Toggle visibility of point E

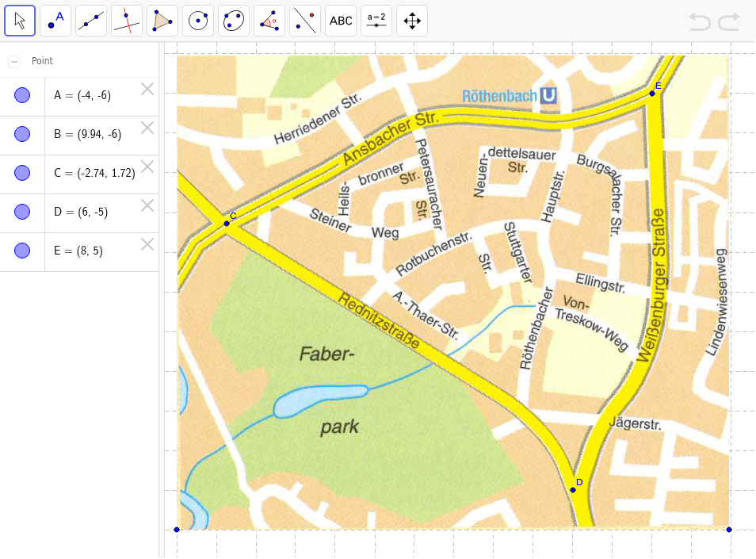tap(22, 251)
